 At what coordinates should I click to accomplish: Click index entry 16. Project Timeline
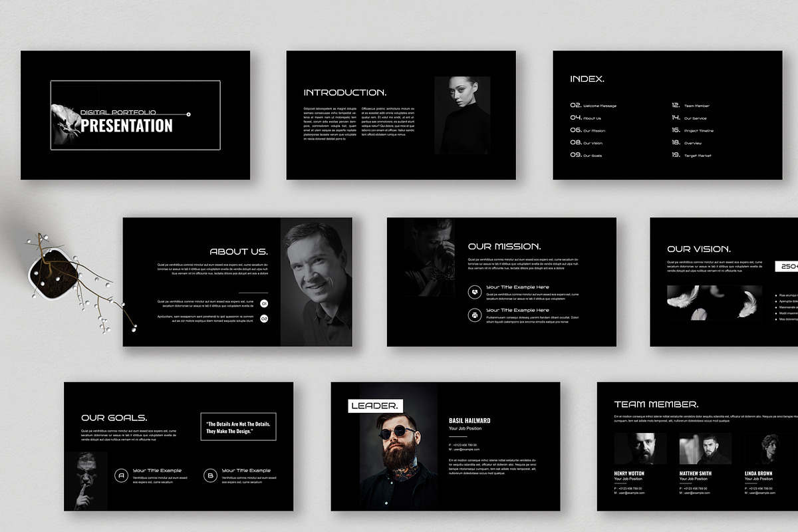tap(693, 131)
